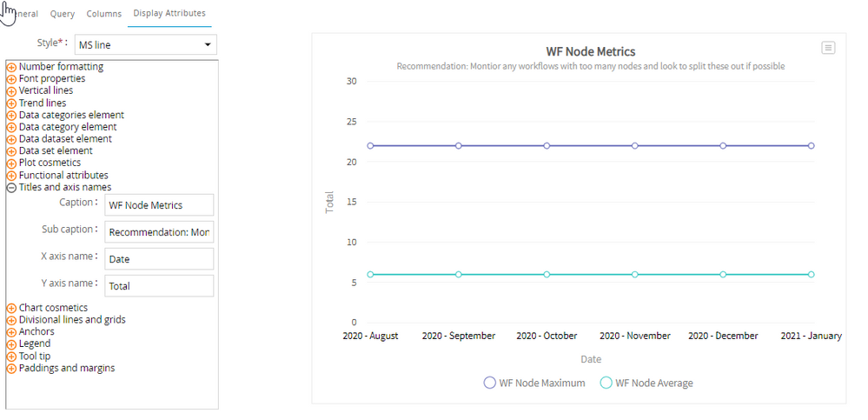Click the plus icon beside Vertical lines

coord(12,91)
